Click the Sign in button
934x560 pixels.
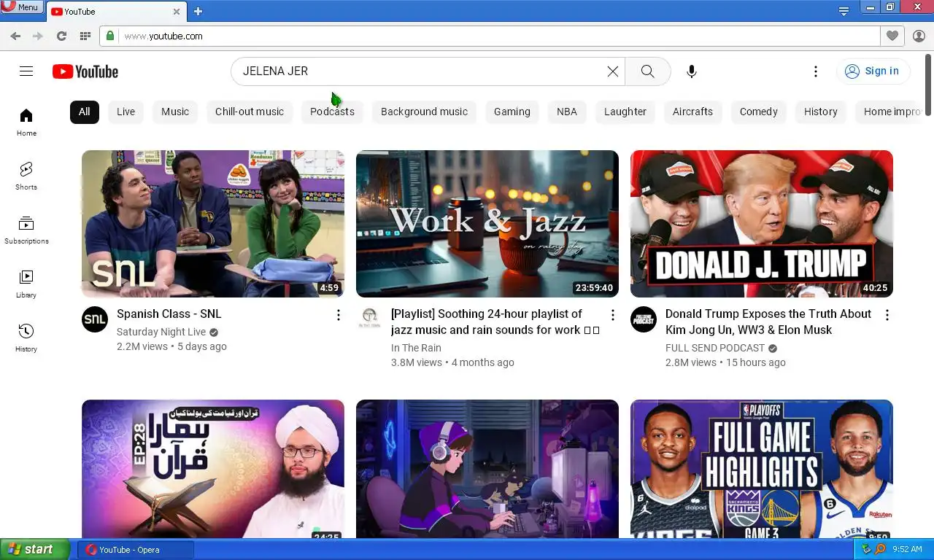[x=873, y=71]
